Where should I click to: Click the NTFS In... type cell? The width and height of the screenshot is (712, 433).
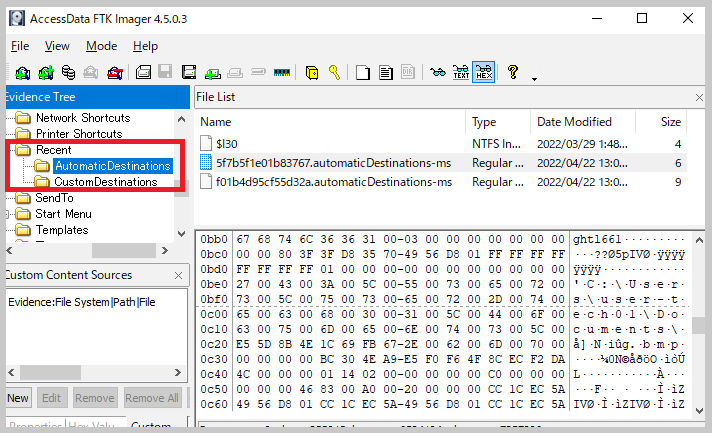click(x=496, y=144)
